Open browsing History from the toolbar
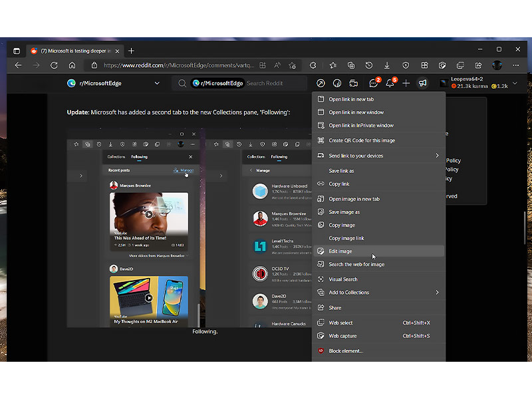The width and height of the screenshot is (532, 399). (x=369, y=65)
